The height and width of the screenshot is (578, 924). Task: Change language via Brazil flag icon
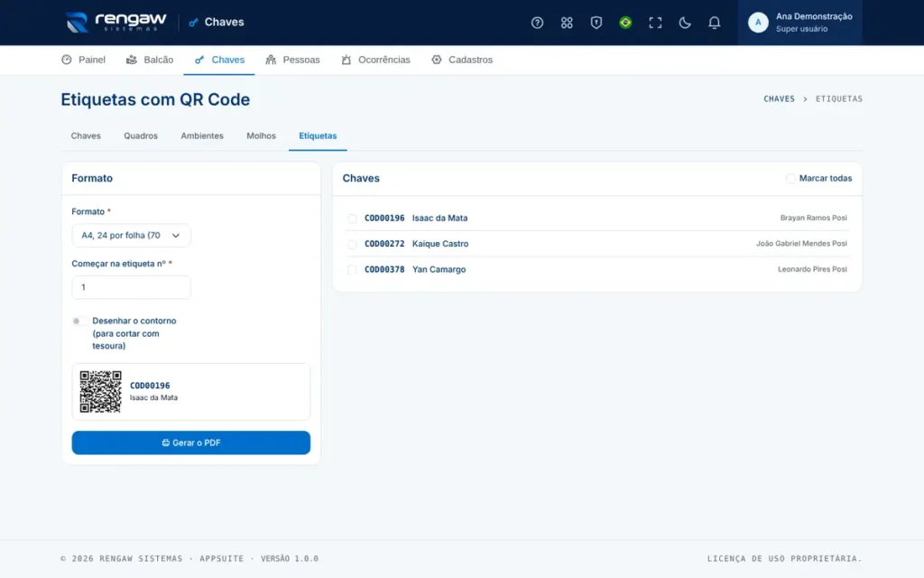pyautogui.click(x=625, y=23)
